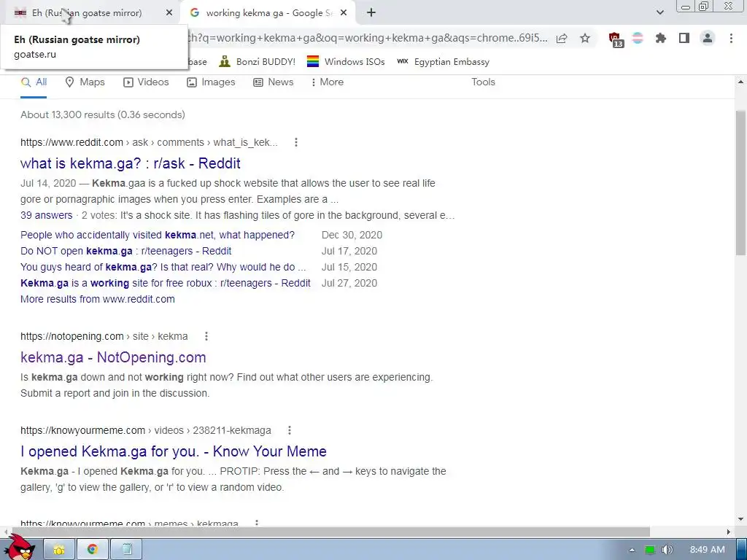Close the Eh (Russian goatse mirror) tab
This screenshot has width=747, height=560.
point(169,13)
